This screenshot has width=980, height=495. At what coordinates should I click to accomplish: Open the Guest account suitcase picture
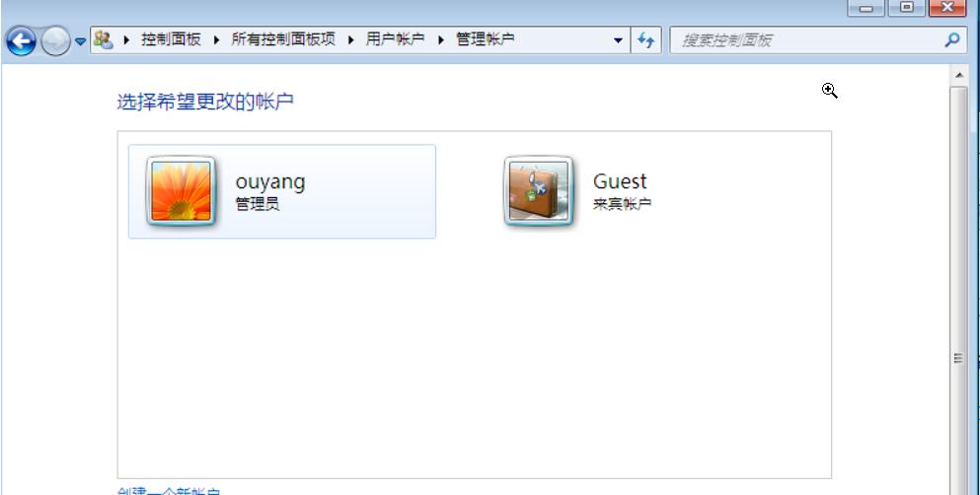539,191
